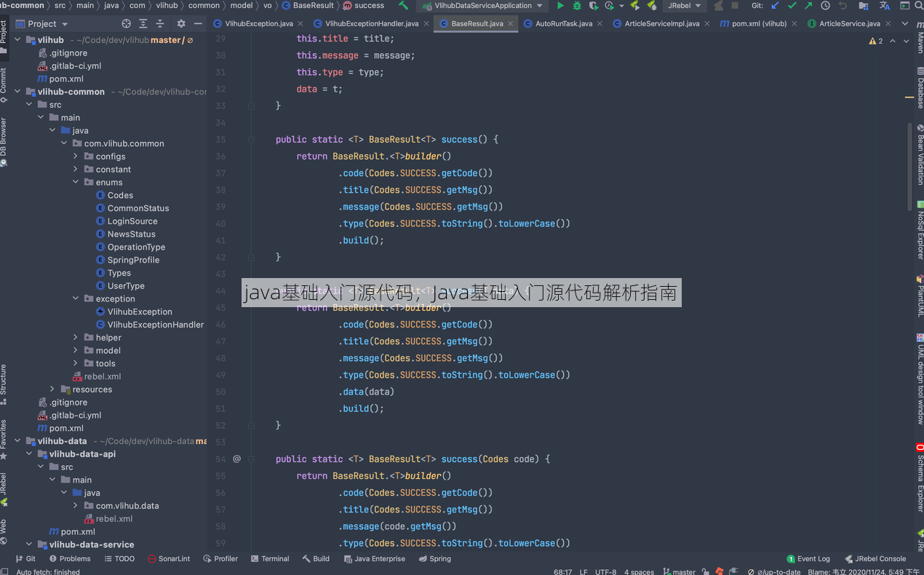Open Project panel settings gear
Image resolution: width=924 pixels, height=575 pixels.
click(x=181, y=24)
